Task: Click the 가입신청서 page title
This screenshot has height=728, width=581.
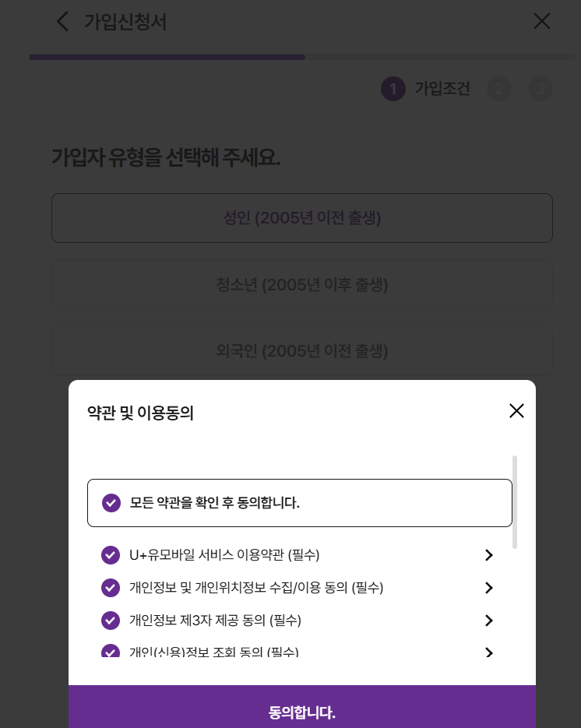Action: pos(125,22)
